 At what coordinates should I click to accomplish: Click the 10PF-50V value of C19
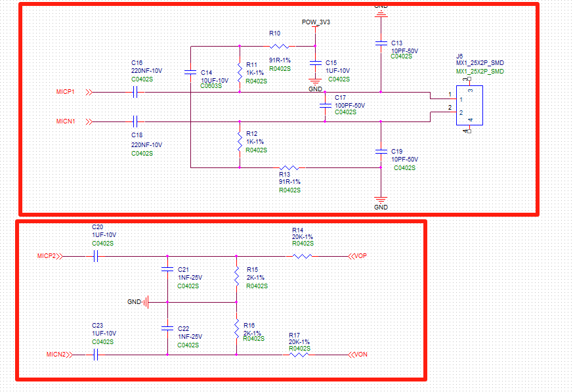tap(404, 160)
